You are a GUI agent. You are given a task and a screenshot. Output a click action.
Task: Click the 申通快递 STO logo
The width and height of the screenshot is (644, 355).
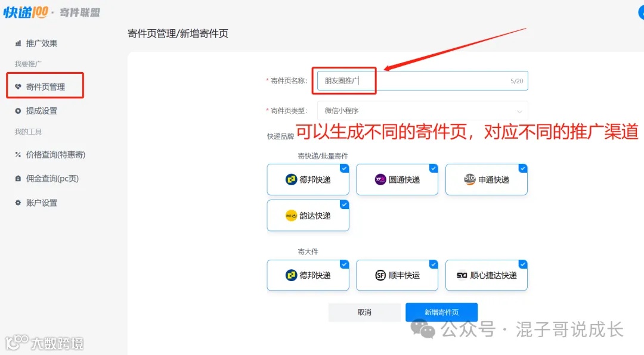click(x=469, y=179)
